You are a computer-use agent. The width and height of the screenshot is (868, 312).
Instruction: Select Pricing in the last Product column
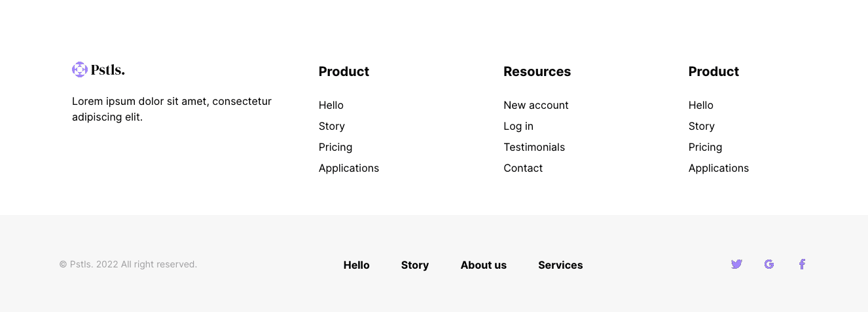point(706,147)
